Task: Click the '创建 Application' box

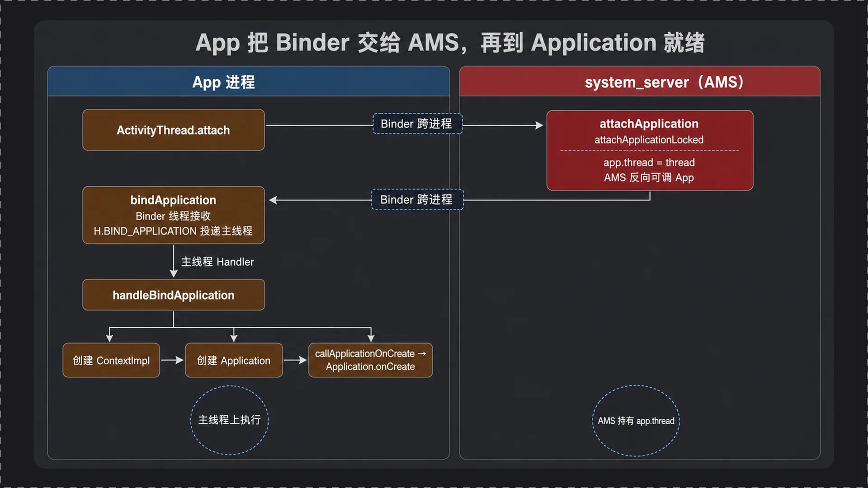Action: point(234,360)
